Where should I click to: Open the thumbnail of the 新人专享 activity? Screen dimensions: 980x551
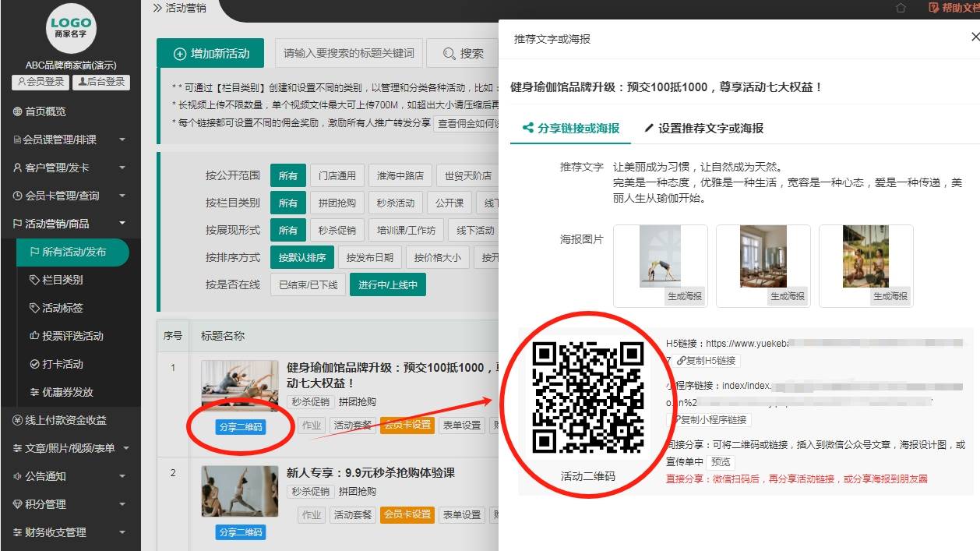(x=240, y=491)
